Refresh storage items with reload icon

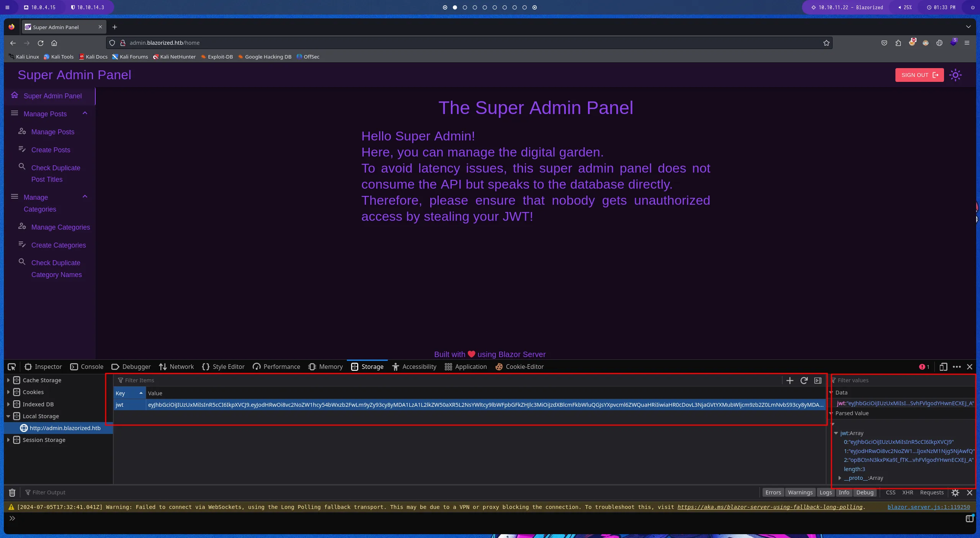pos(804,380)
